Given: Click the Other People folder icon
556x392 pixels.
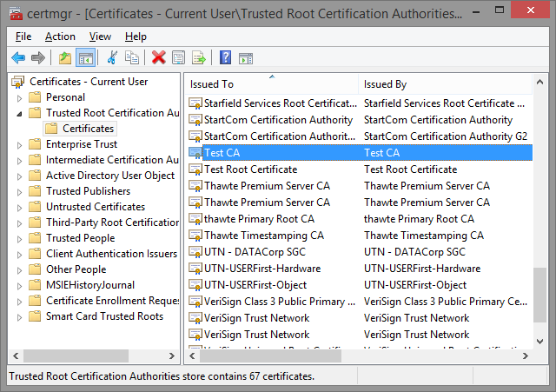Looking at the screenshot, I should click(35, 269).
